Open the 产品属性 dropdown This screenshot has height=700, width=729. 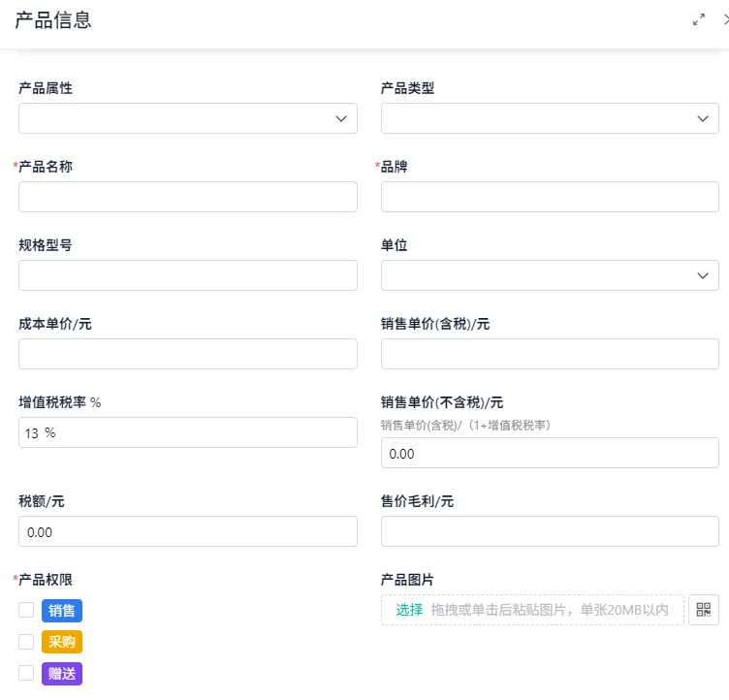pos(188,118)
